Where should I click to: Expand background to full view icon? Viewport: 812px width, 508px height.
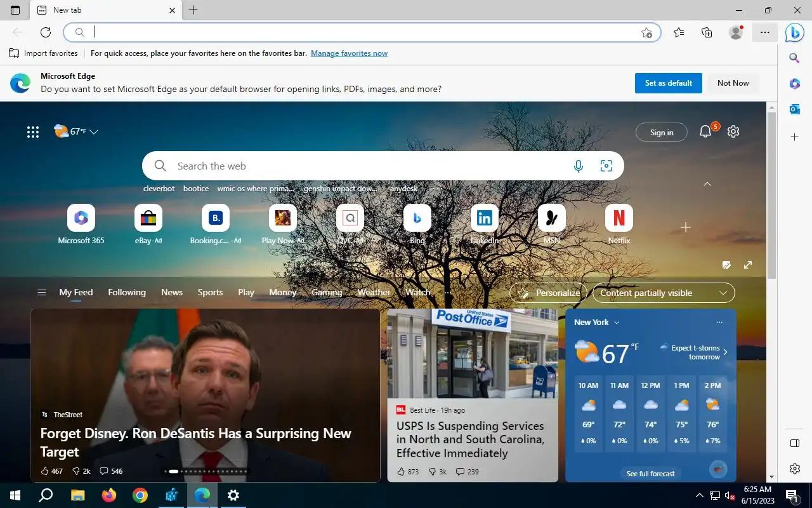tap(748, 265)
